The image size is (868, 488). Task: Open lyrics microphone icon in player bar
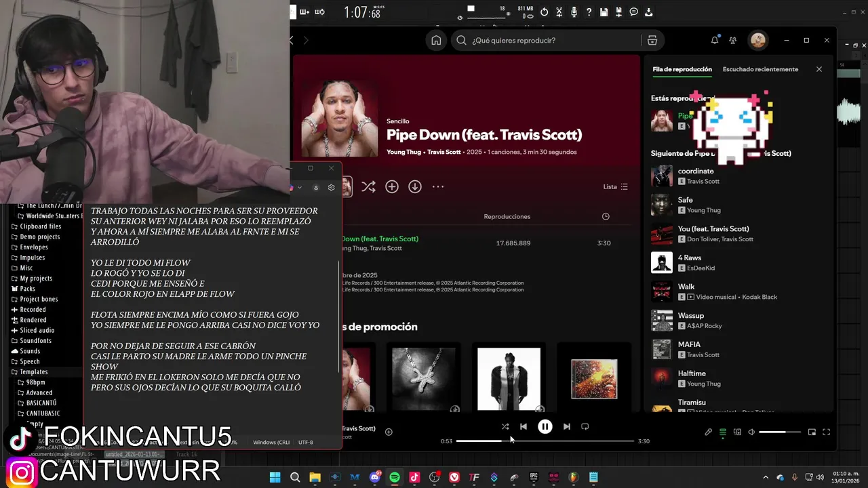(708, 432)
